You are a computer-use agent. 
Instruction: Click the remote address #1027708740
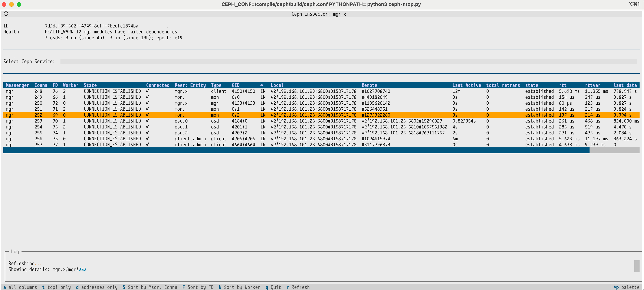(376, 91)
